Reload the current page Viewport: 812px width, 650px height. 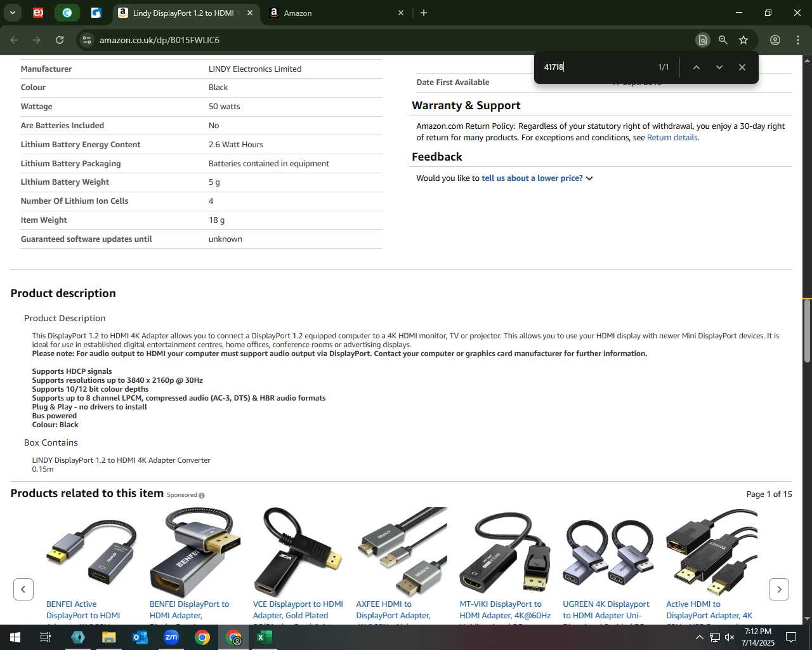click(60, 40)
